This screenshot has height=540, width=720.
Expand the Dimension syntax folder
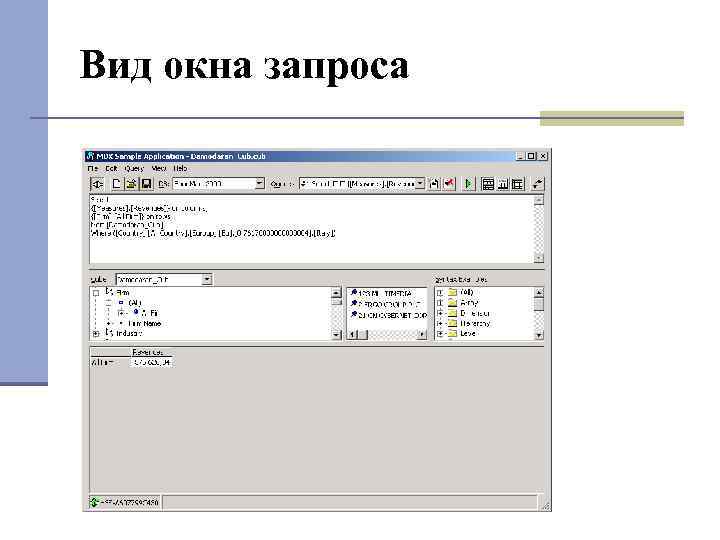coord(439,313)
